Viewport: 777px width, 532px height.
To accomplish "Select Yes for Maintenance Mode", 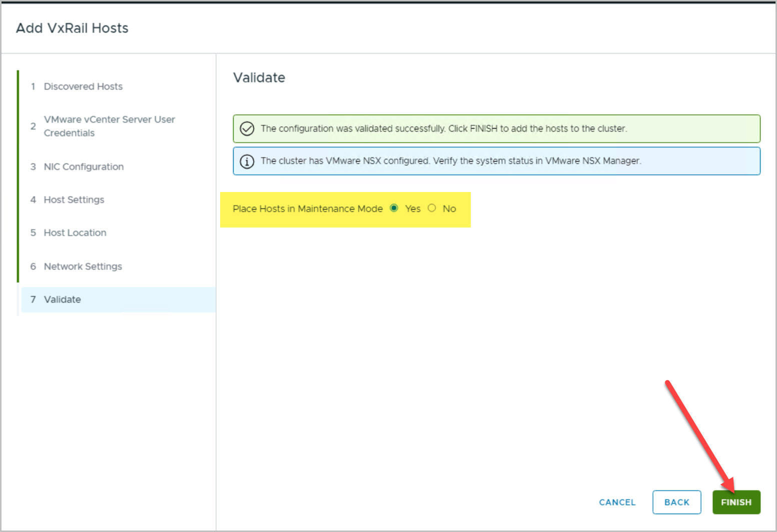I will point(394,208).
